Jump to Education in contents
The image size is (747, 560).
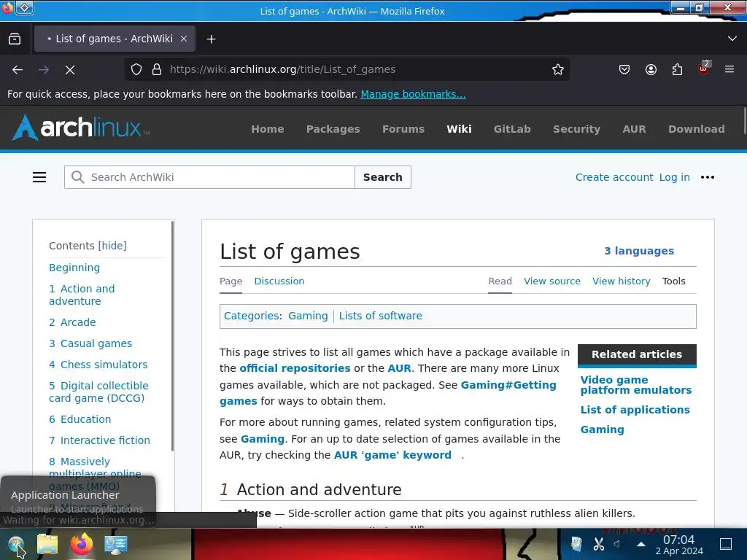80,419
